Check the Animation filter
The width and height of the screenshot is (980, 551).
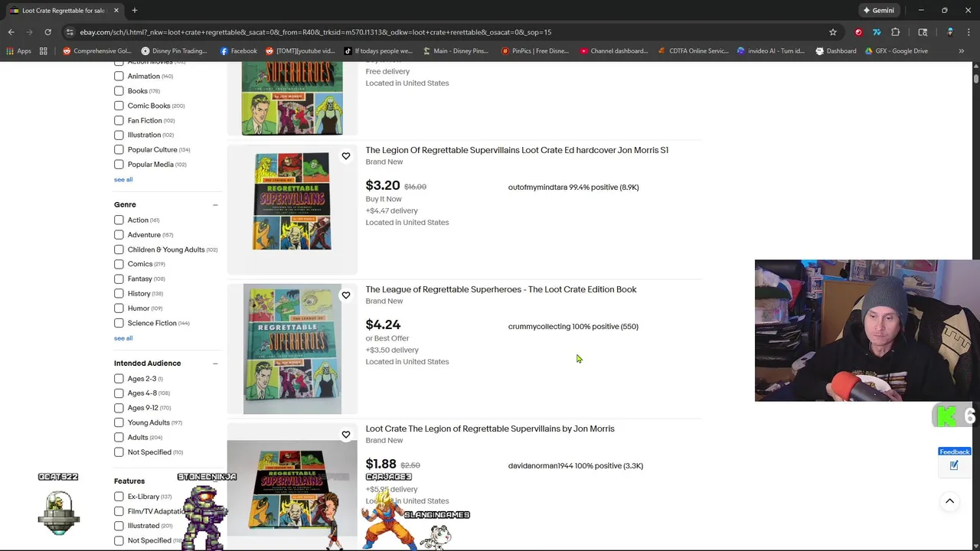tap(119, 76)
